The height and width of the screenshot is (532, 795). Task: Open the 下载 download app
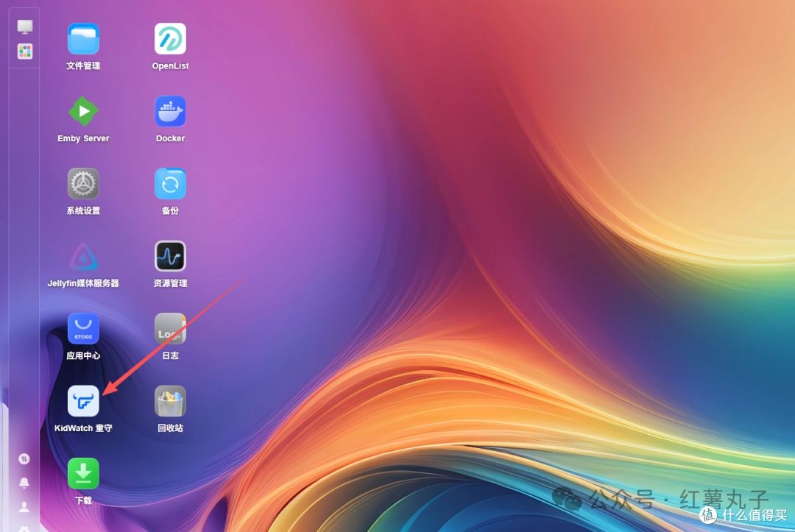(x=83, y=474)
